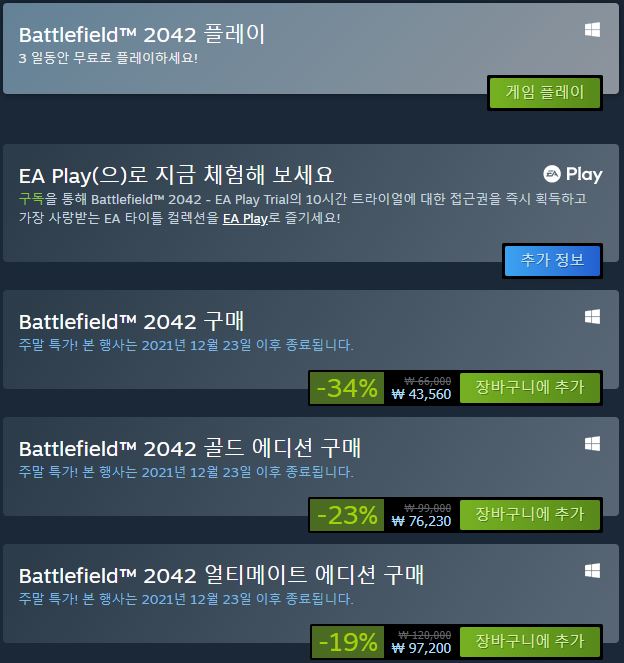Open 추가 정보 for EA Play
The width and height of the screenshot is (624, 663).
point(552,260)
